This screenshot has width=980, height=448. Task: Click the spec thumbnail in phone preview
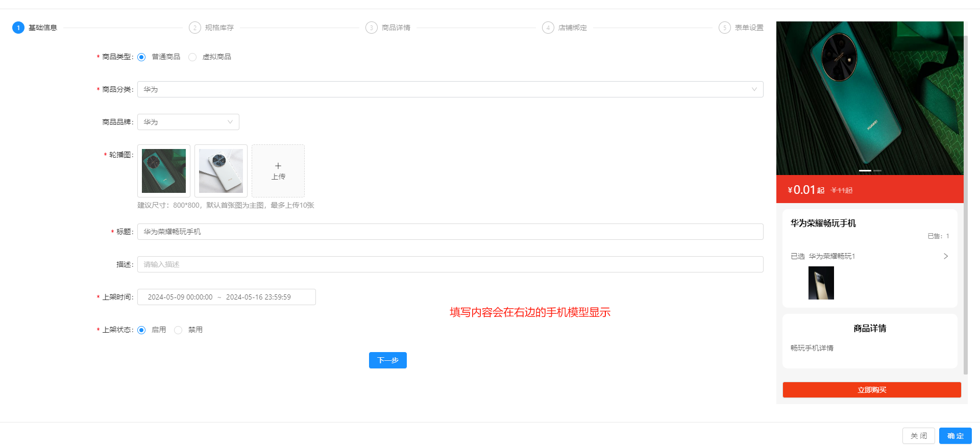pyautogui.click(x=821, y=283)
